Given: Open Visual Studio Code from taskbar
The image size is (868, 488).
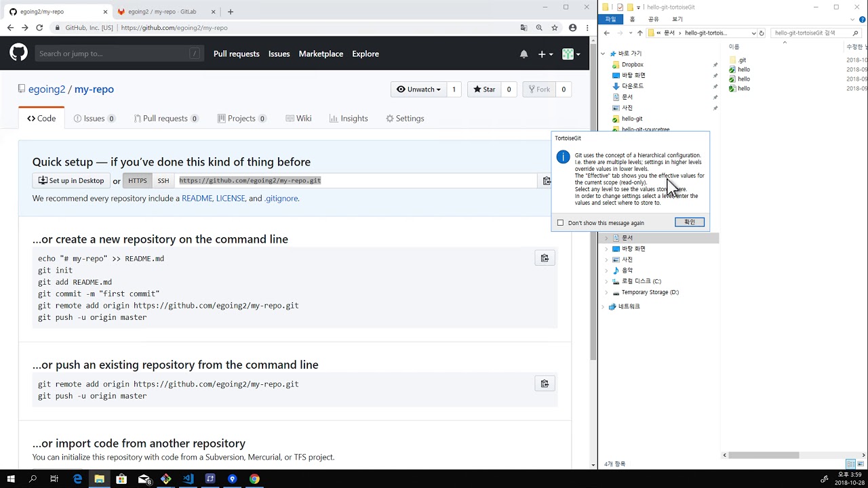Looking at the screenshot, I should (x=189, y=479).
